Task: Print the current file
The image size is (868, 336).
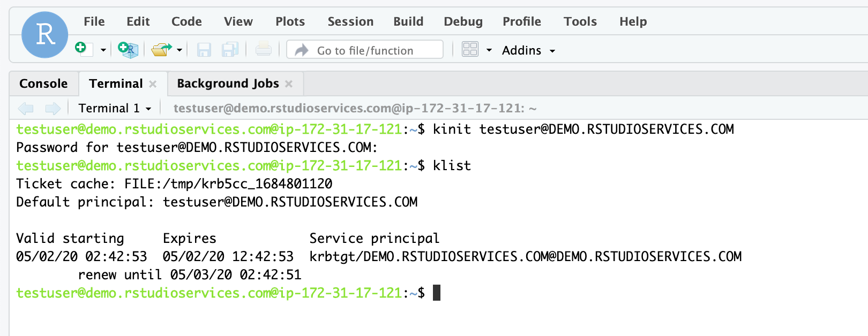Action: (263, 49)
